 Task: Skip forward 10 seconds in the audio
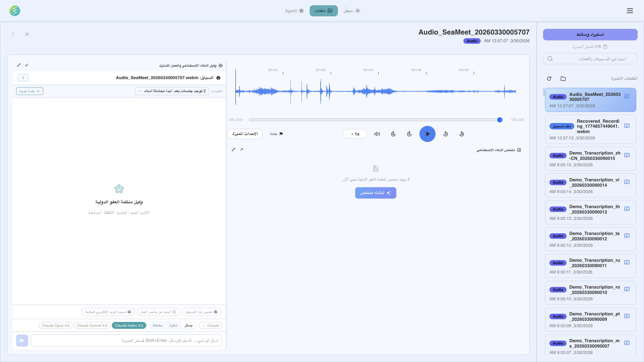pyautogui.click(x=409, y=134)
